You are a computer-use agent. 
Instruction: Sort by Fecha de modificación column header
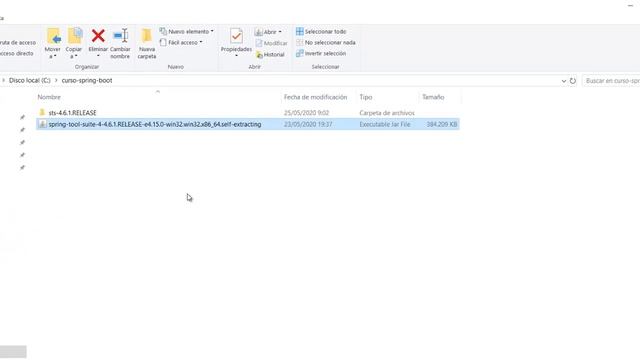[315, 97]
